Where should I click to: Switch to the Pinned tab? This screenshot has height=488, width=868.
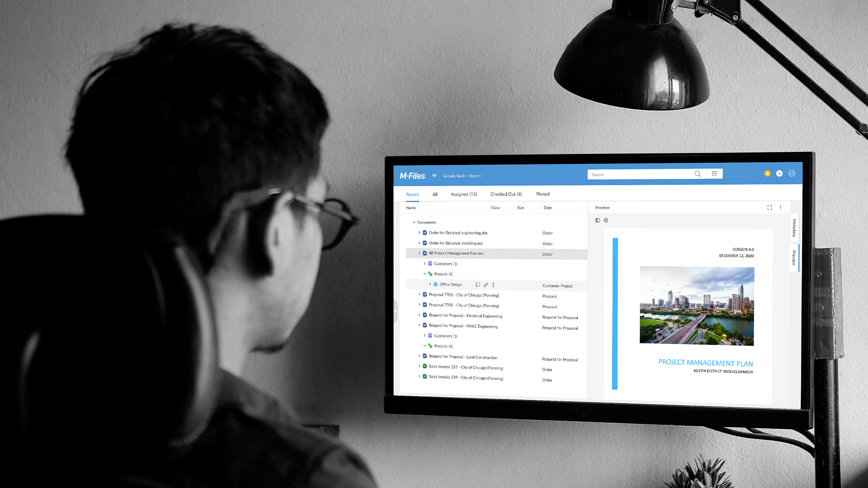pos(541,194)
